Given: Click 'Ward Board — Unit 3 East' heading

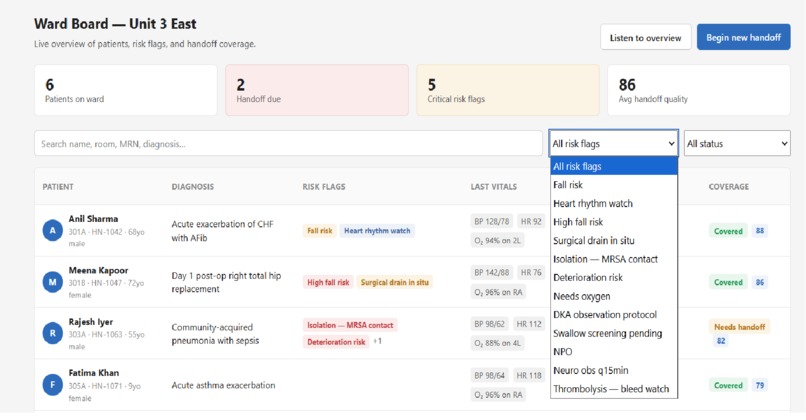Looking at the screenshot, I should coord(115,24).
